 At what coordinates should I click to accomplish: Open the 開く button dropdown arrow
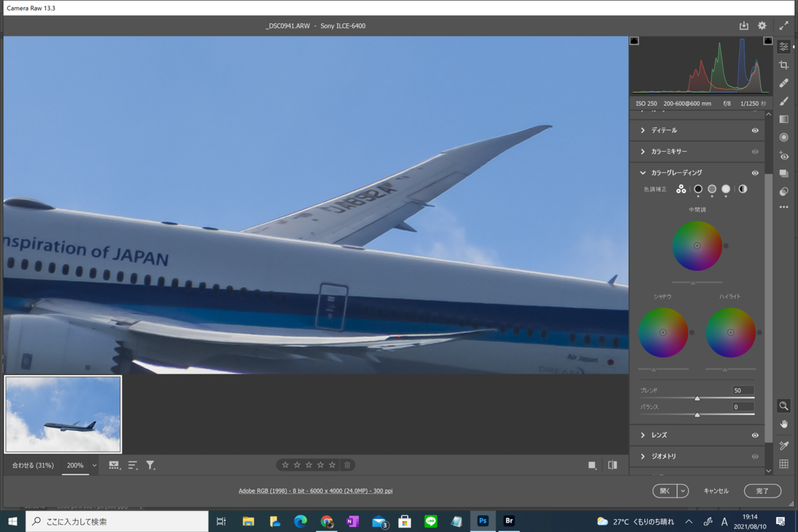pos(683,491)
